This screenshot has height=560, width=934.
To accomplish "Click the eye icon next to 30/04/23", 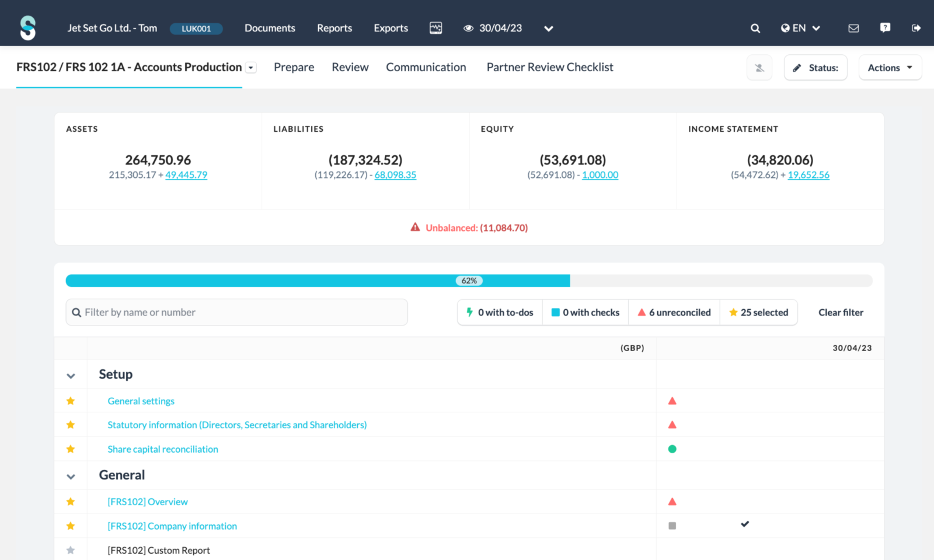I will 469,27.
